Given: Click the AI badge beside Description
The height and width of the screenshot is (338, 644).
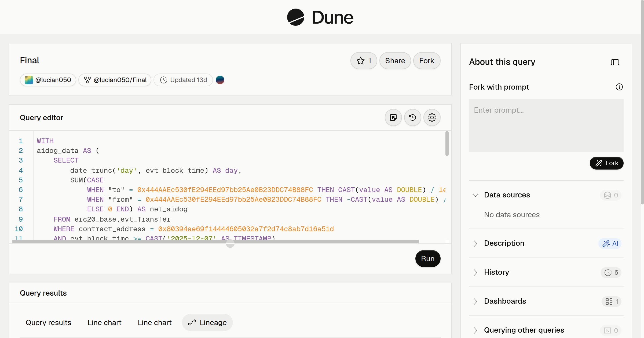Looking at the screenshot, I should pos(610,243).
